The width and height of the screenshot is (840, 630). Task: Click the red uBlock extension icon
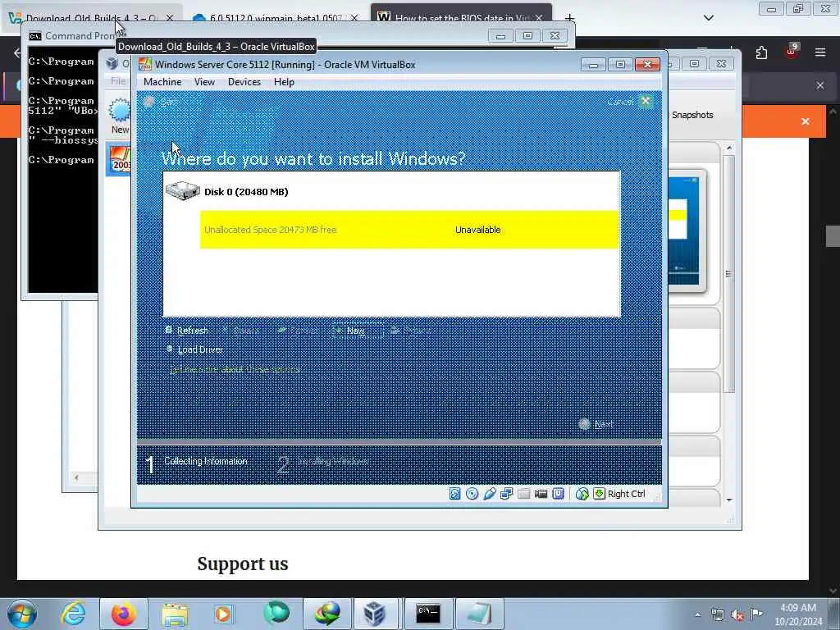coord(792,52)
